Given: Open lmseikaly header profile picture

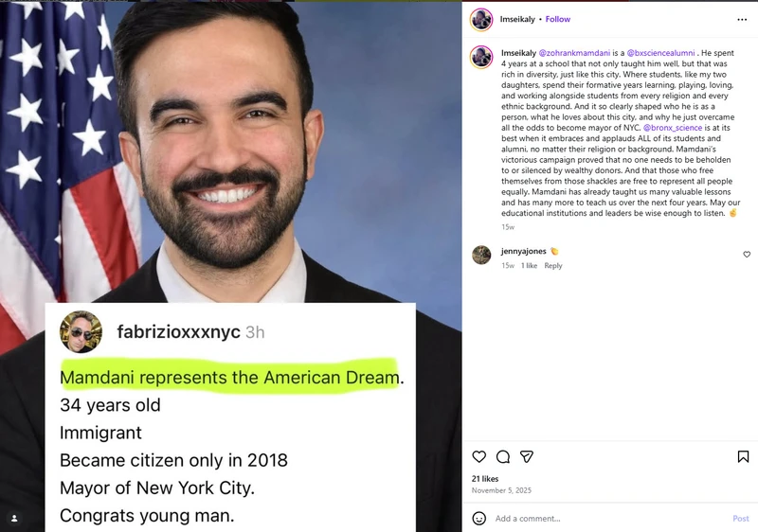Looking at the screenshot, I should click(x=481, y=20).
